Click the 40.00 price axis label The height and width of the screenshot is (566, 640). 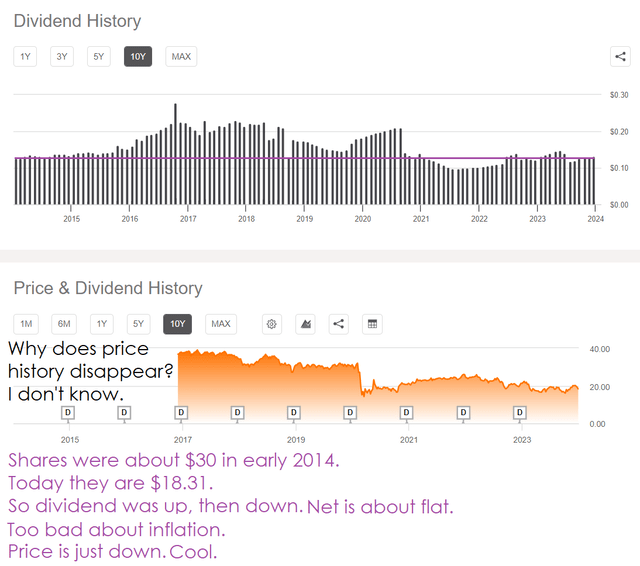tap(600, 349)
